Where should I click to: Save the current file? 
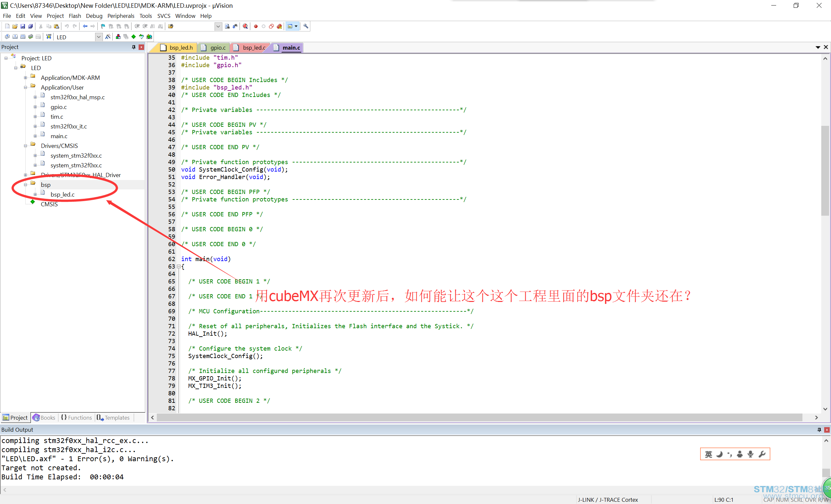point(23,26)
